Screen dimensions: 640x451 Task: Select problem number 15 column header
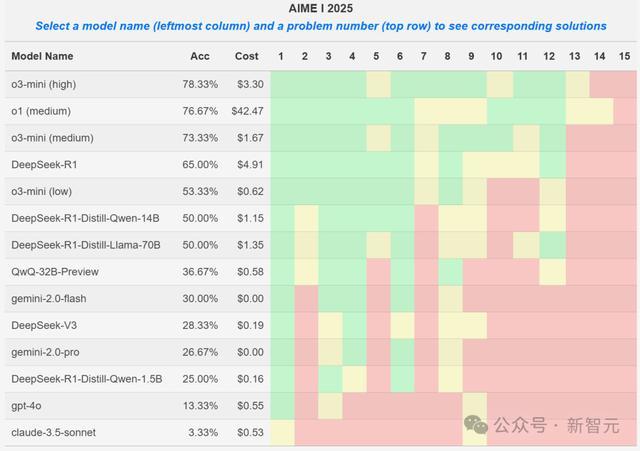tap(624, 56)
